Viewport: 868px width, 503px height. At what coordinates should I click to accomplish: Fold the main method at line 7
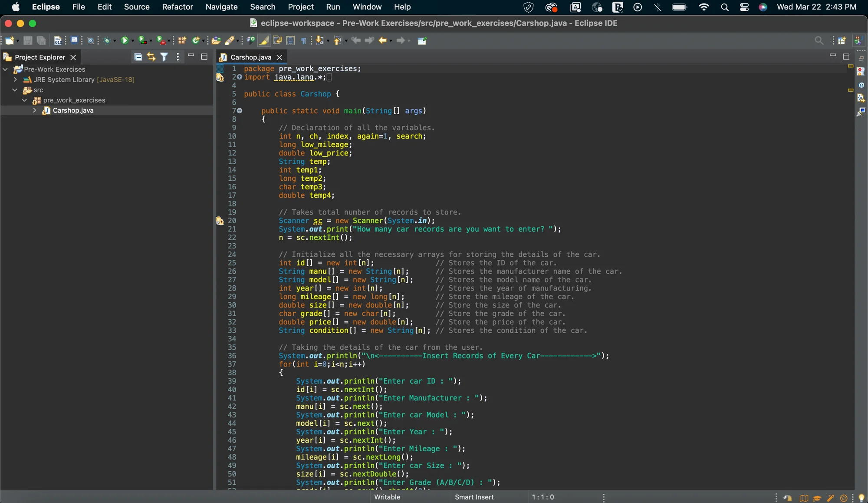pos(240,111)
